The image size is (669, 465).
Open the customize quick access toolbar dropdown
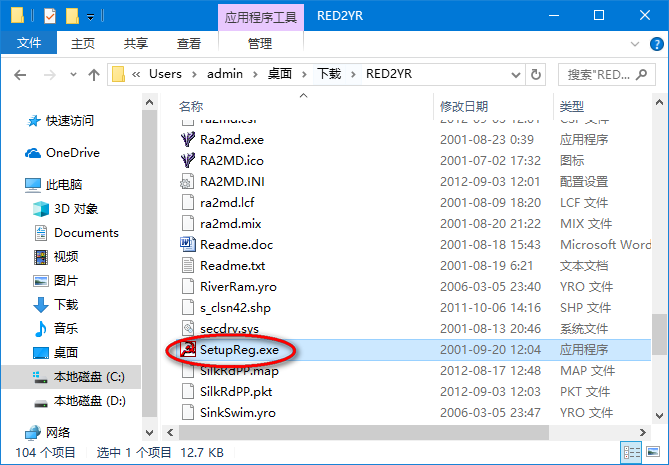[x=91, y=16]
